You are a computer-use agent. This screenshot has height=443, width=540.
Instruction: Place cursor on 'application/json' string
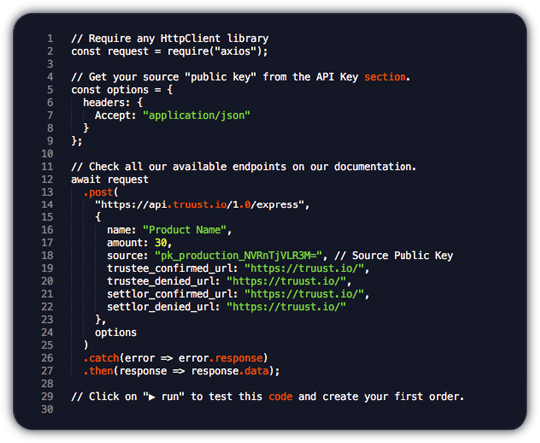tap(197, 115)
